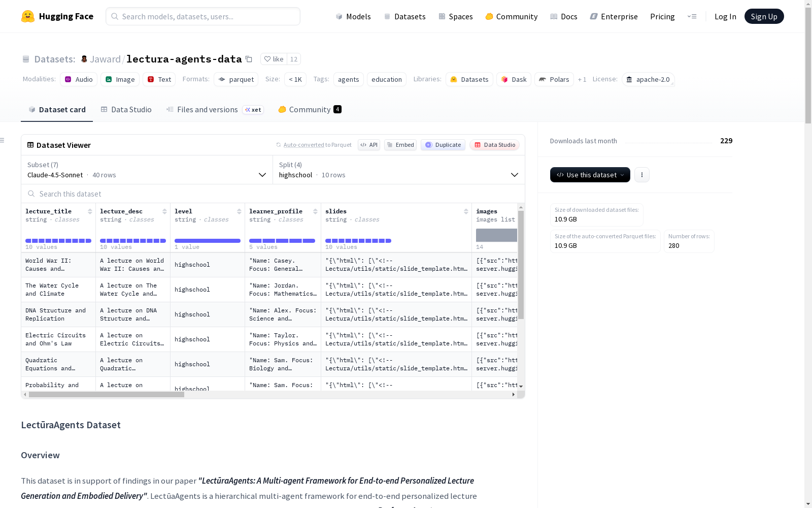Image resolution: width=812 pixels, height=508 pixels.
Task: Click the agents tag
Action: click(x=349, y=79)
